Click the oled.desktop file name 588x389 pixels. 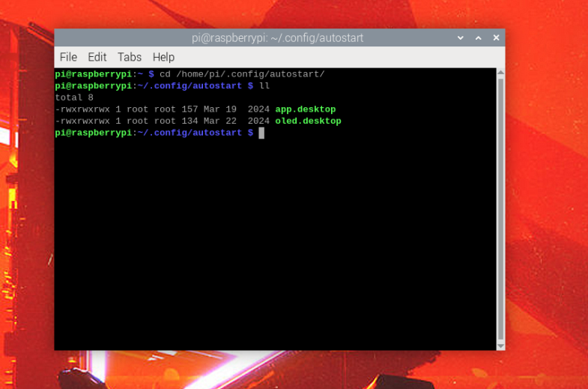pos(309,121)
